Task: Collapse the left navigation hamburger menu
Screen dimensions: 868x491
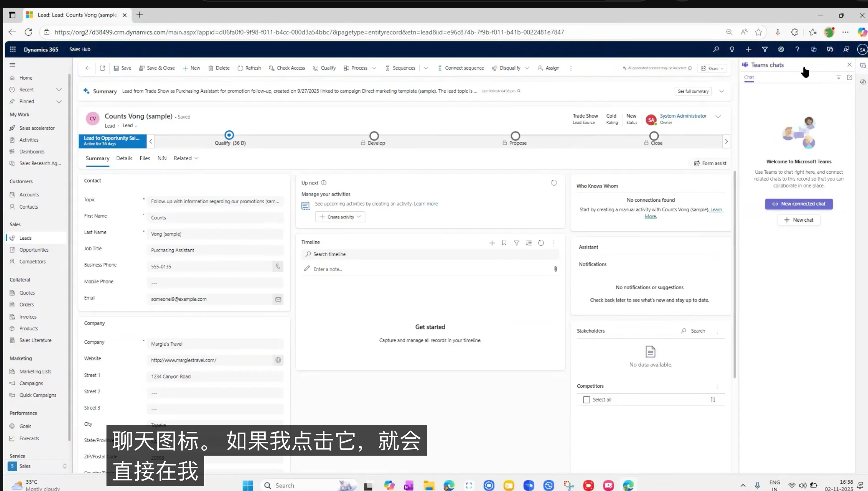Action: 12,65
